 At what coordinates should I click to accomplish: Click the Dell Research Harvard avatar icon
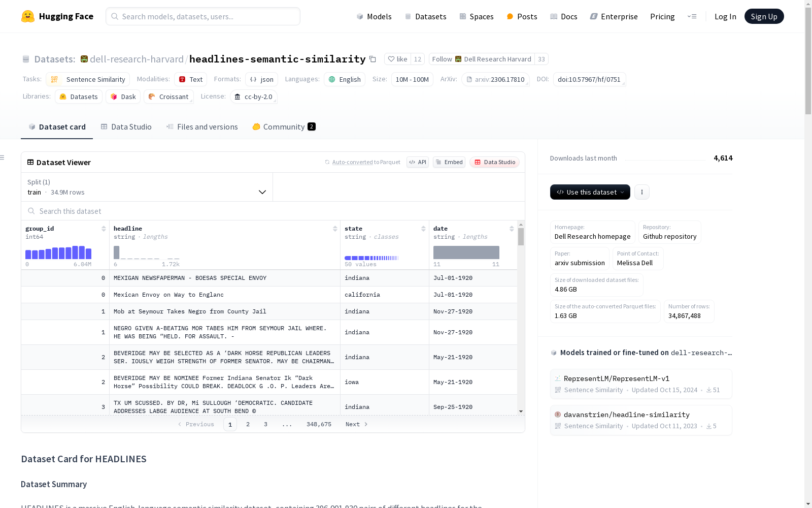click(458, 59)
